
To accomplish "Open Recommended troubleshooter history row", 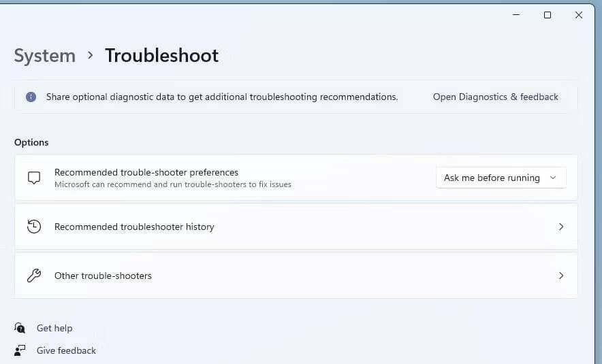I will pyautogui.click(x=134, y=227).
